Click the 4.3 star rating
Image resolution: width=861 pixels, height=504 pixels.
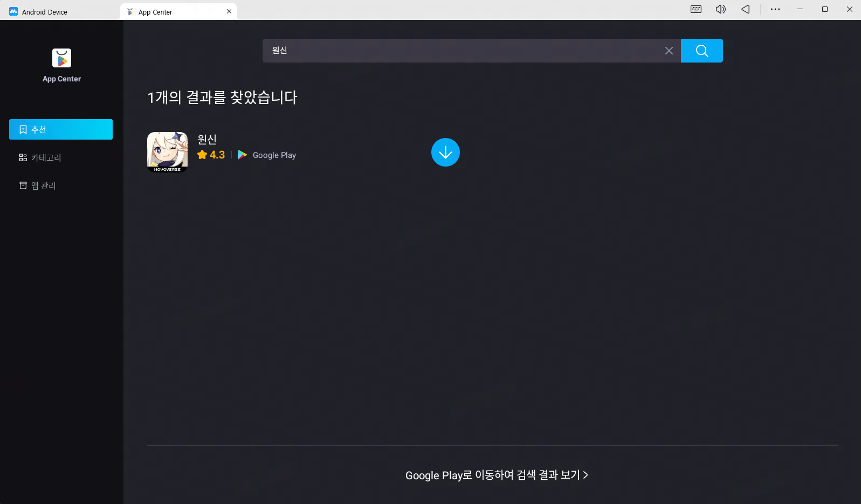[211, 155]
